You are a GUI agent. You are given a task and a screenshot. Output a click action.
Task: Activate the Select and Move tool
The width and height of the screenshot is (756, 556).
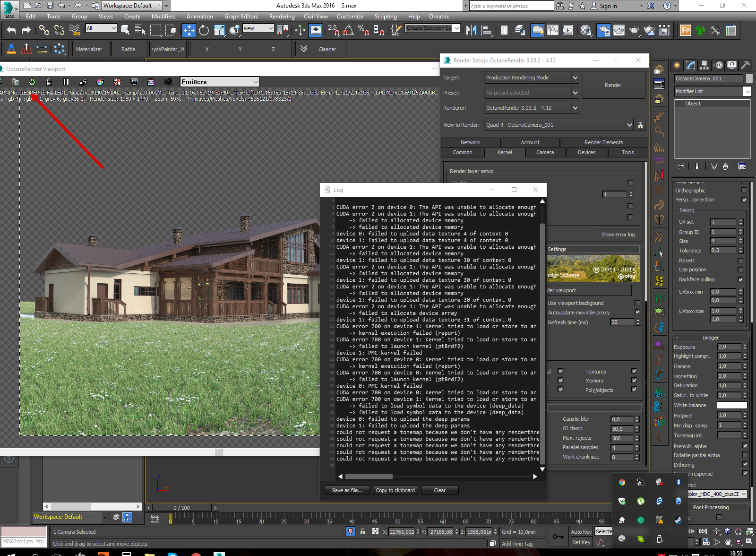click(x=189, y=30)
